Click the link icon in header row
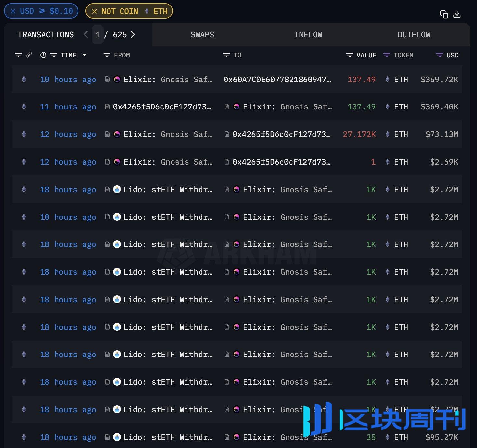Viewport: 477px width, 448px height. (29, 55)
